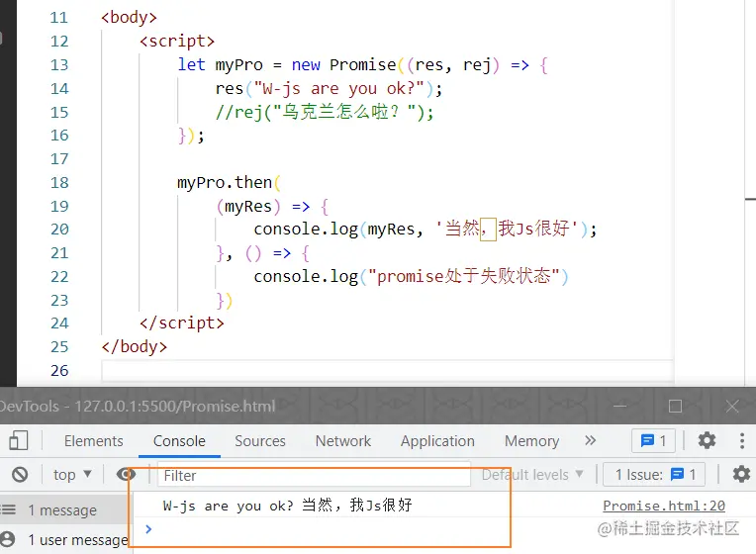The height and width of the screenshot is (554, 756).
Task: Toggle the device toolbar icon in DevTools
Action: click(19, 440)
